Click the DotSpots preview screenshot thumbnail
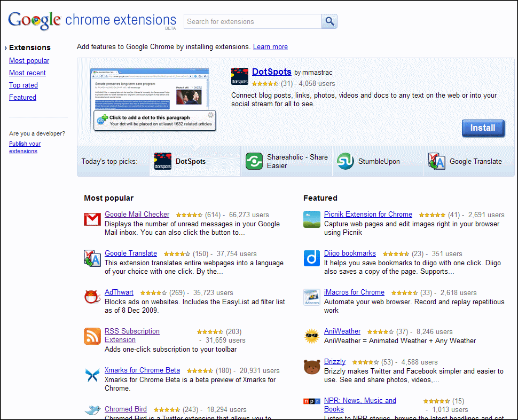The image size is (518, 420). coord(154,100)
